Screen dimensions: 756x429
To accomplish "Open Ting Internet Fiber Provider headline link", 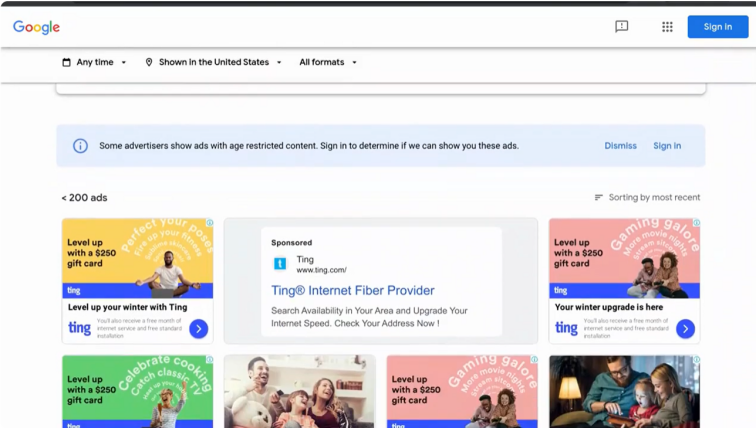I will pyautogui.click(x=352, y=290).
